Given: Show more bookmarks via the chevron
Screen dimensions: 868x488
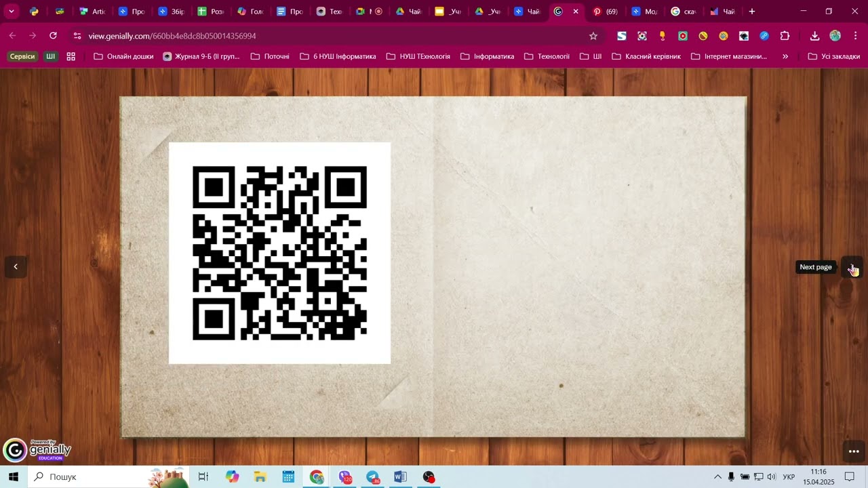Looking at the screenshot, I should (x=785, y=56).
